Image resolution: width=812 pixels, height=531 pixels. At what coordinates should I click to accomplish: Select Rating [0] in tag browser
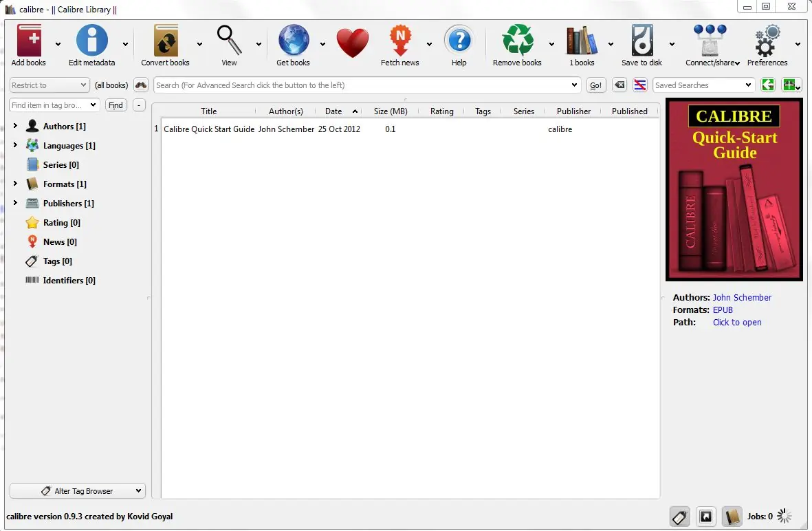[61, 222]
